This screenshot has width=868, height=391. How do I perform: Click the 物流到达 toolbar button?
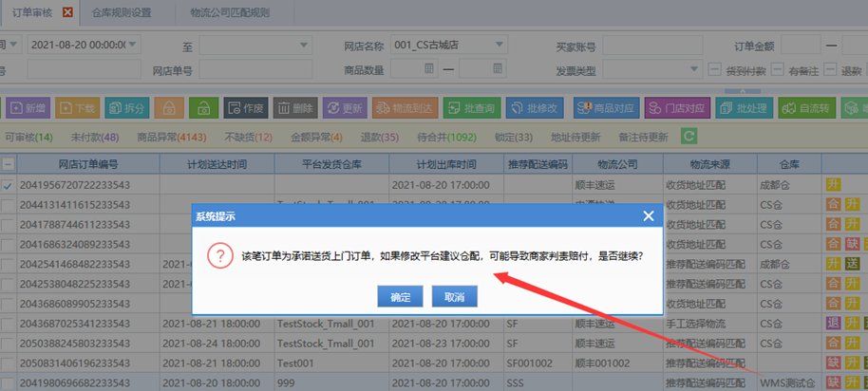pyautogui.click(x=406, y=108)
